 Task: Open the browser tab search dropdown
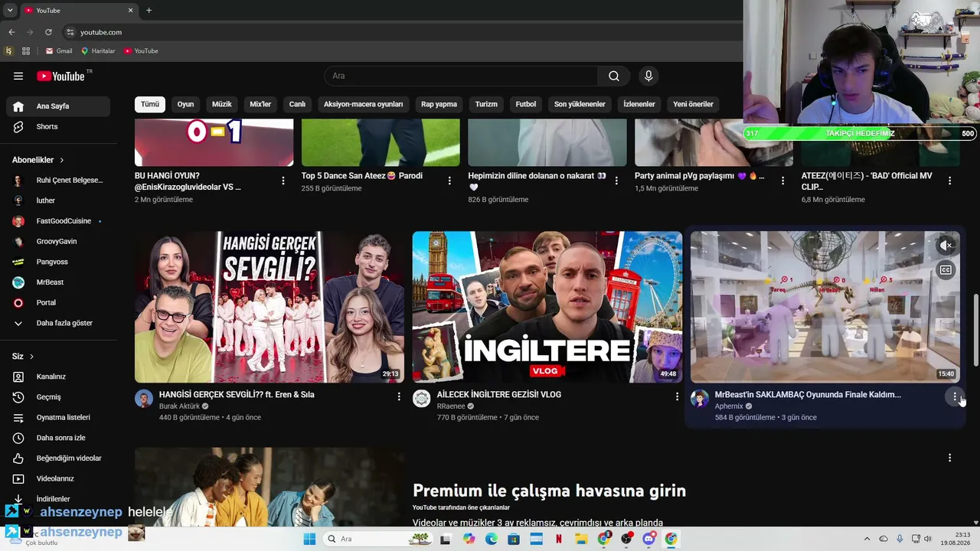(x=10, y=11)
